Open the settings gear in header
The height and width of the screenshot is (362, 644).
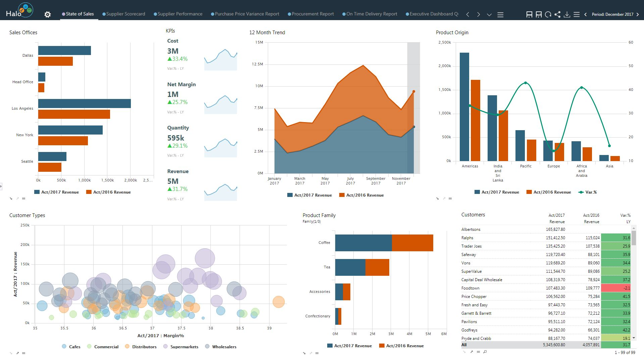click(48, 14)
